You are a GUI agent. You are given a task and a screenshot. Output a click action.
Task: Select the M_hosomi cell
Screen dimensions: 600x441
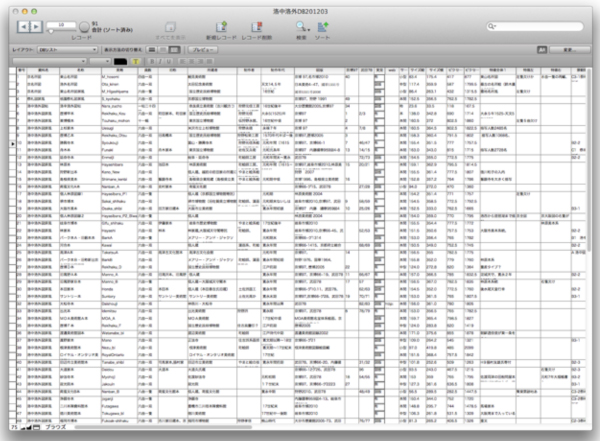pos(119,77)
